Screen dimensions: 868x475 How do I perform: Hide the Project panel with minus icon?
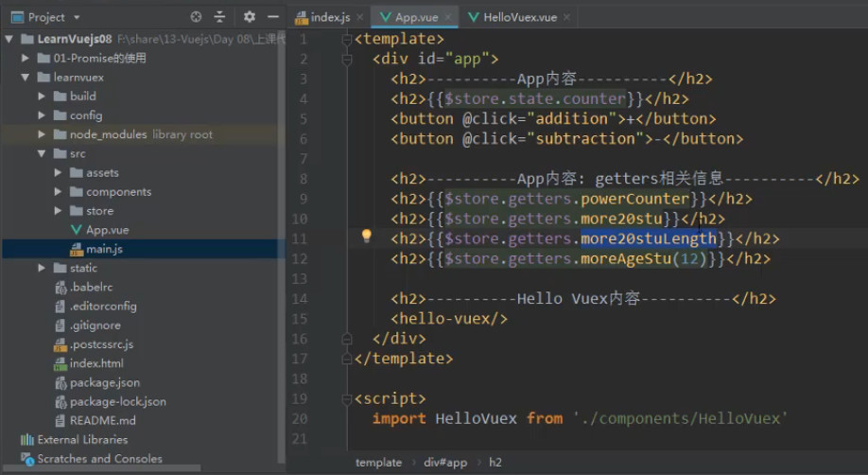(273, 17)
